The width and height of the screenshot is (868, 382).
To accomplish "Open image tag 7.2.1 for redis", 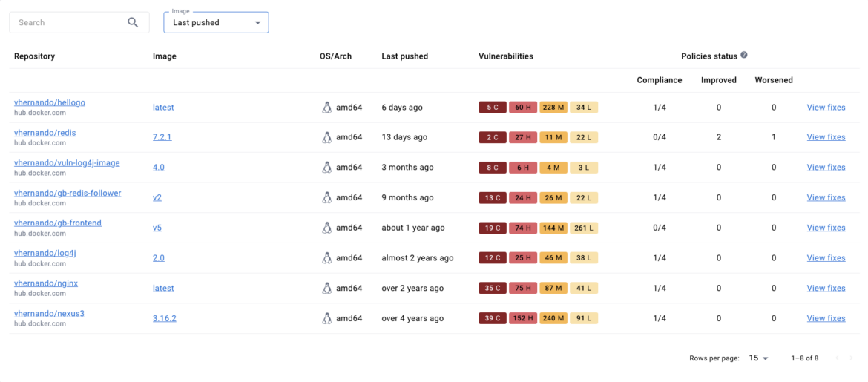I will [162, 137].
